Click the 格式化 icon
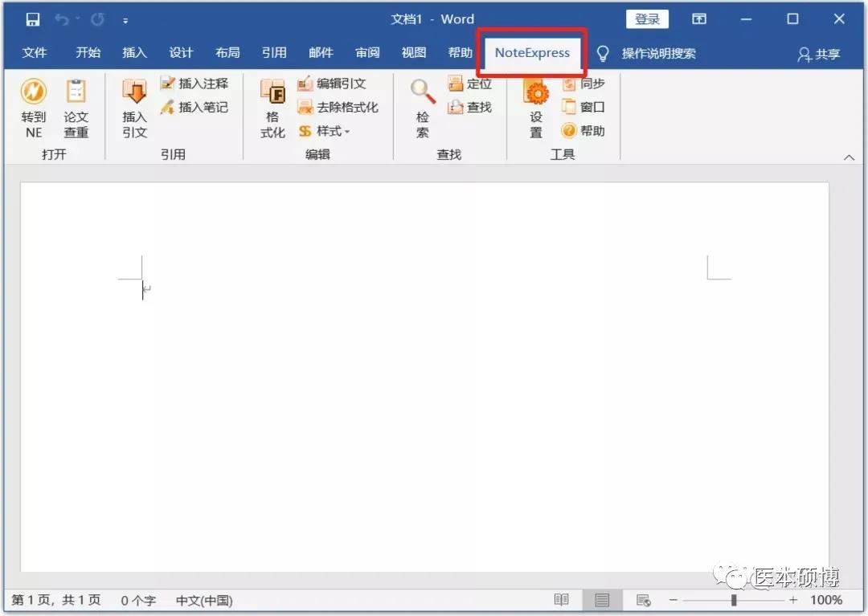This screenshot has height=616, width=868. [x=272, y=108]
